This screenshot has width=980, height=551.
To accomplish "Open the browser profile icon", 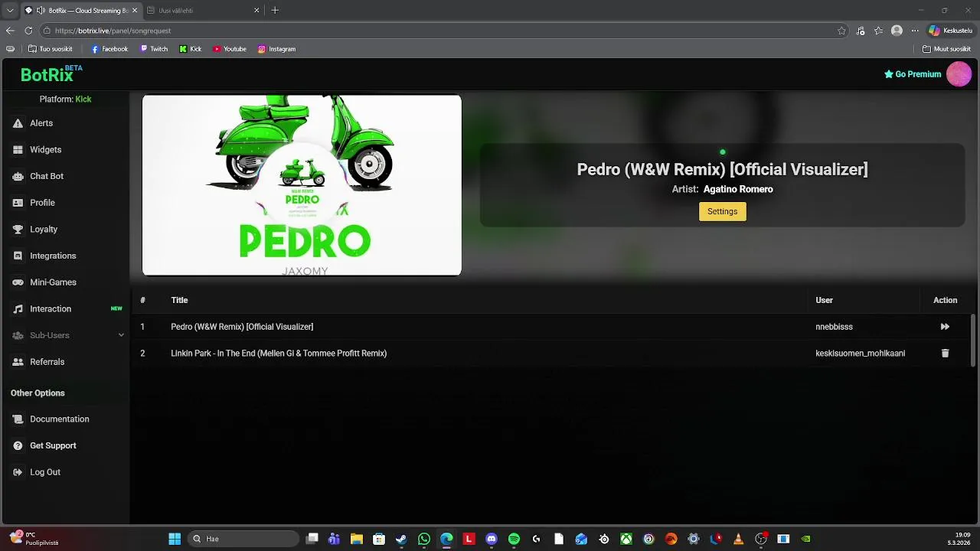I will point(897,31).
